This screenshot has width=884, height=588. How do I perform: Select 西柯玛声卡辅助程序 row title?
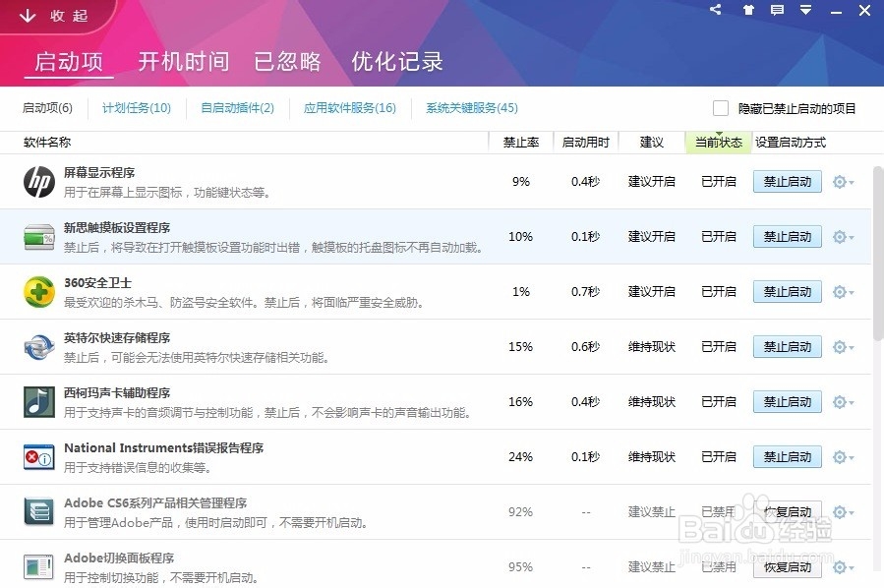117,393
